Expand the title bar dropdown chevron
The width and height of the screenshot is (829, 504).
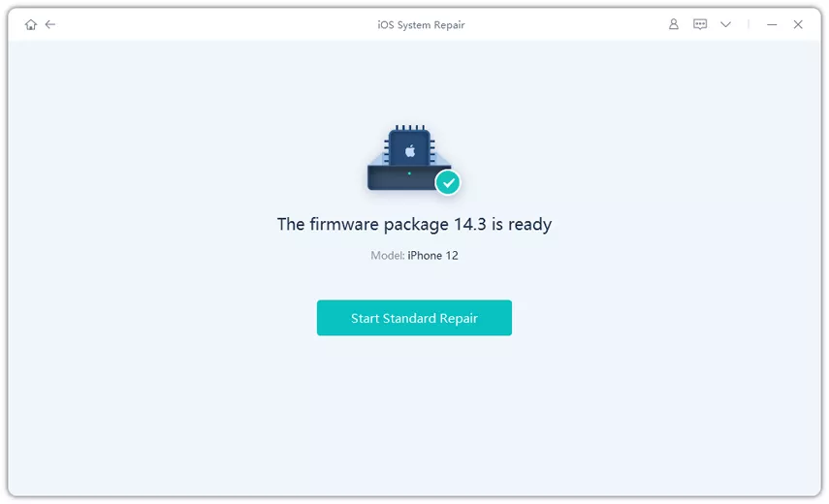[726, 24]
